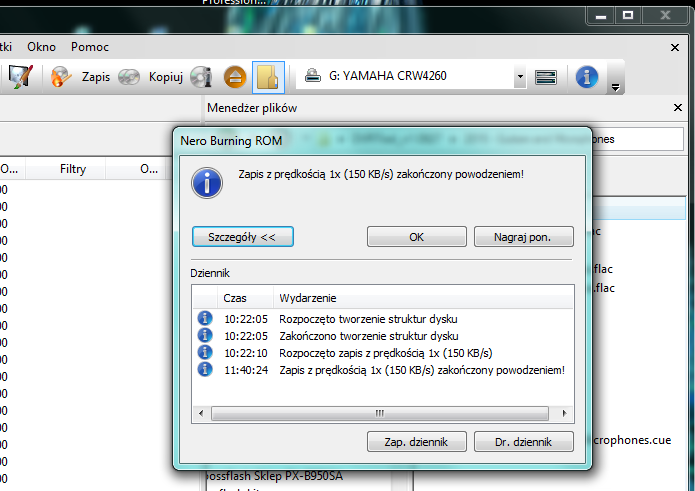Close the Menedżer plików panel
Image resolution: width=695 pixels, height=491 pixels.
[x=677, y=107]
